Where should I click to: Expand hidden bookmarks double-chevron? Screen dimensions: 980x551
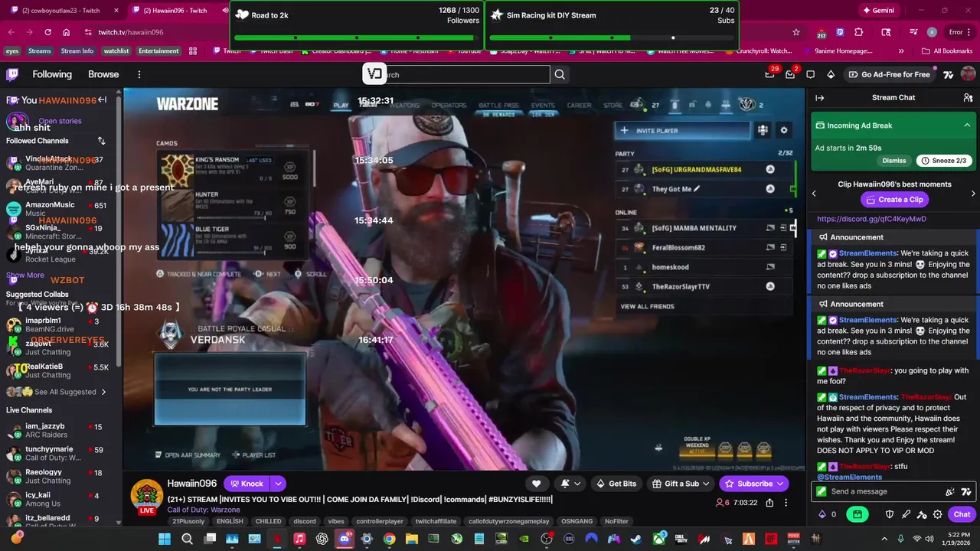coord(903,51)
